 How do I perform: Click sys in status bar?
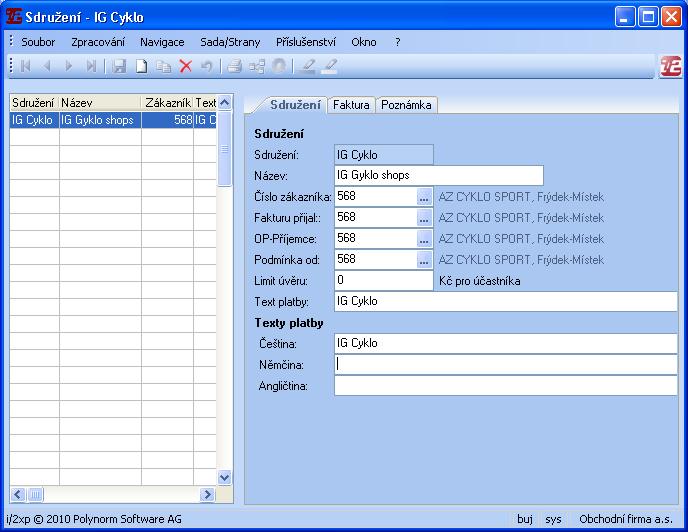tap(553, 519)
